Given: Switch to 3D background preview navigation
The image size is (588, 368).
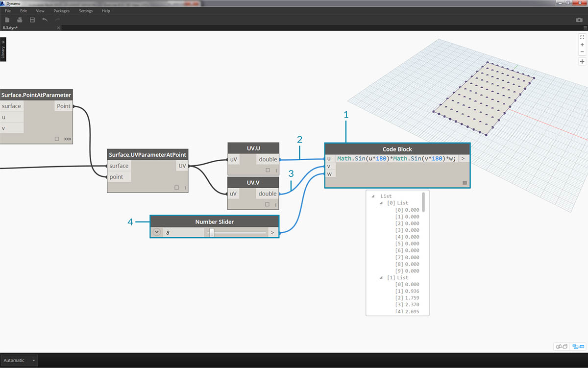Looking at the screenshot, I should click(561, 346).
